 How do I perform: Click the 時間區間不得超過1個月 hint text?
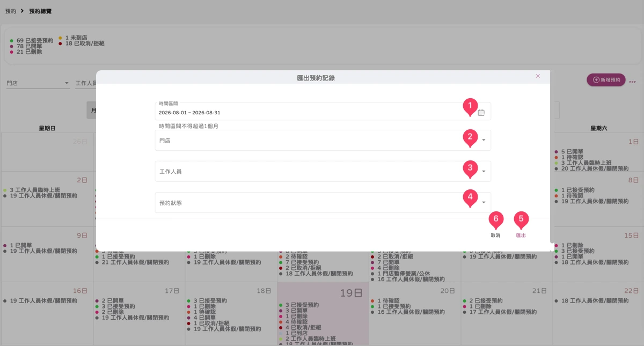[189, 127]
